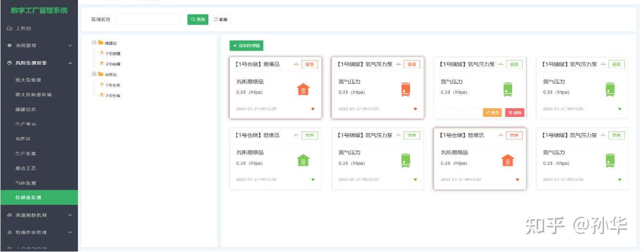Open the 重大危险源 menu item
The height and width of the screenshot is (252, 644).
click(x=39, y=80)
